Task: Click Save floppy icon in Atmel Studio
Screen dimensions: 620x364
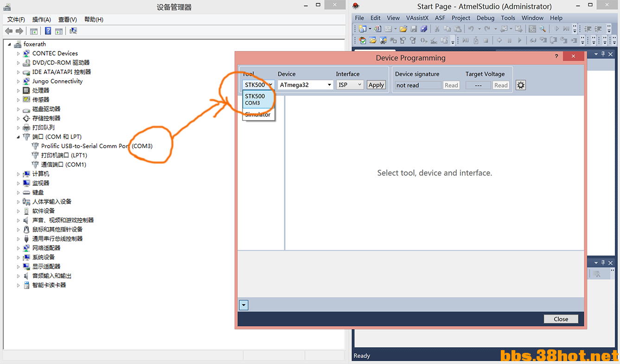Action: click(x=414, y=29)
